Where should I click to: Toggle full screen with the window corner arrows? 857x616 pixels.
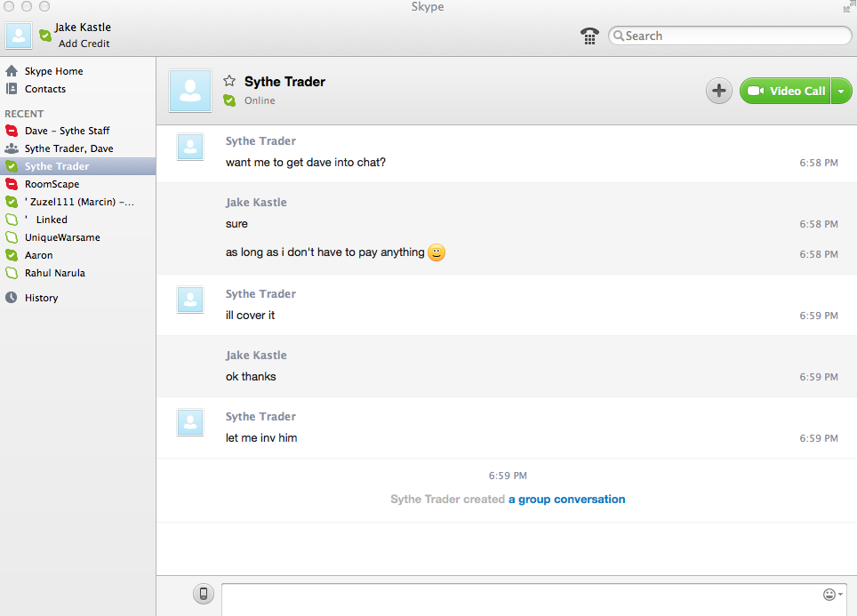click(x=849, y=6)
